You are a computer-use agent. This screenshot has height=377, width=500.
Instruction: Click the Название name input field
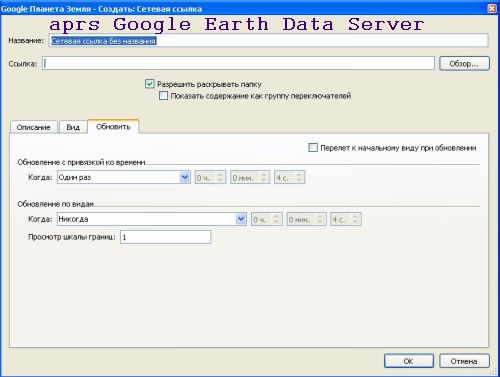pyautogui.click(x=268, y=41)
